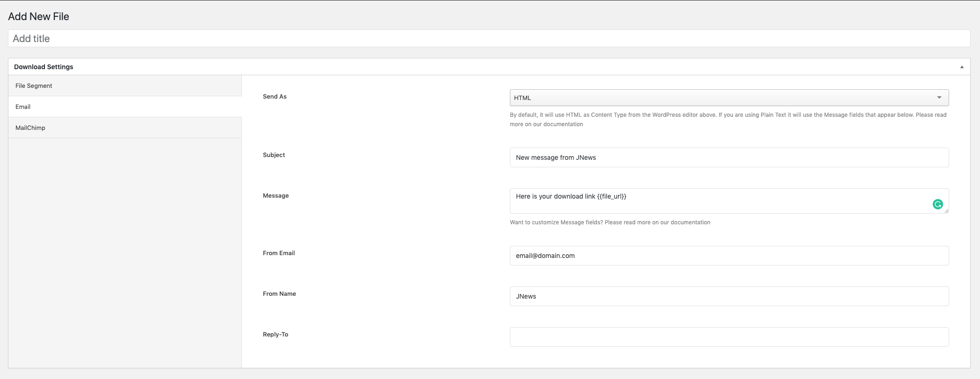Click the Subject field label

[x=274, y=155]
